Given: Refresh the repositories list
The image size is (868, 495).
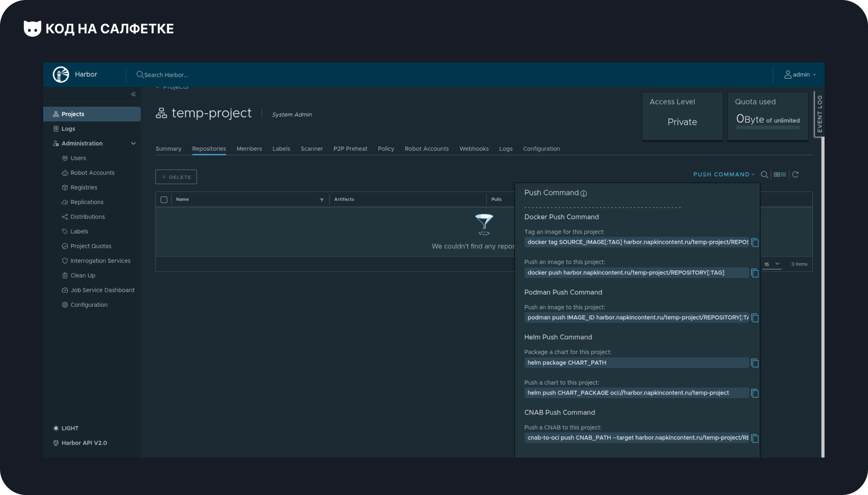Looking at the screenshot, I should click(795, 174).
